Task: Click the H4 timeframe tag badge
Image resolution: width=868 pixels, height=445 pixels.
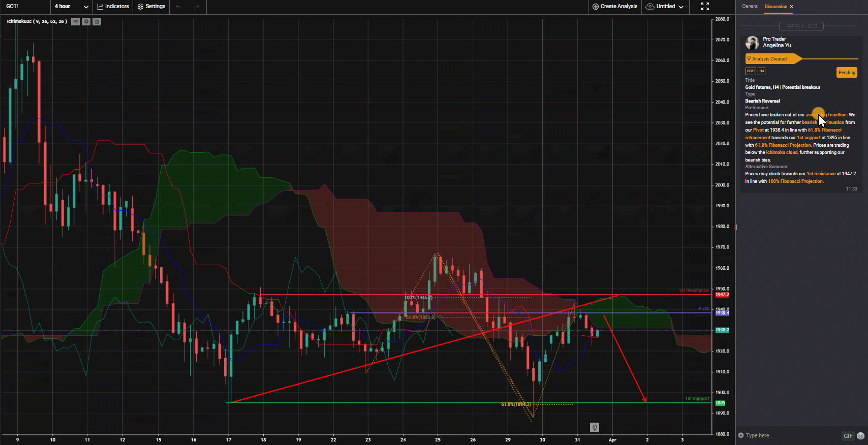Action: [762, 71]
